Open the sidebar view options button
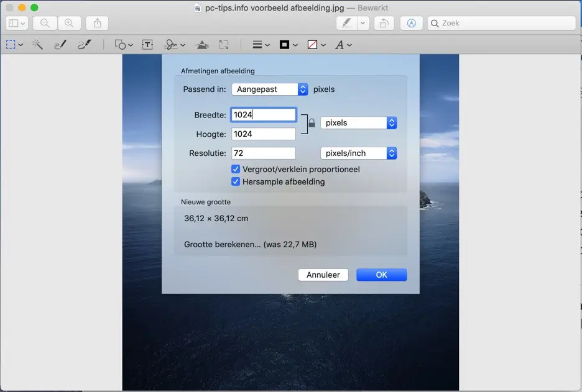 (17, 23)
